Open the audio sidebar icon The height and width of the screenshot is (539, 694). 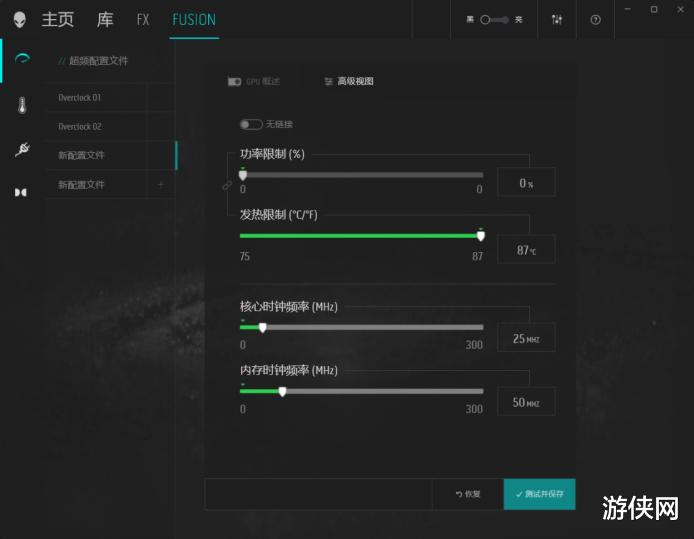[21, 192]
